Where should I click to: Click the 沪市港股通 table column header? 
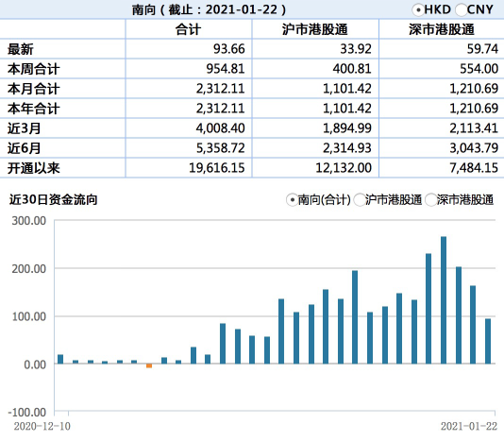click(x=315, y=29)
